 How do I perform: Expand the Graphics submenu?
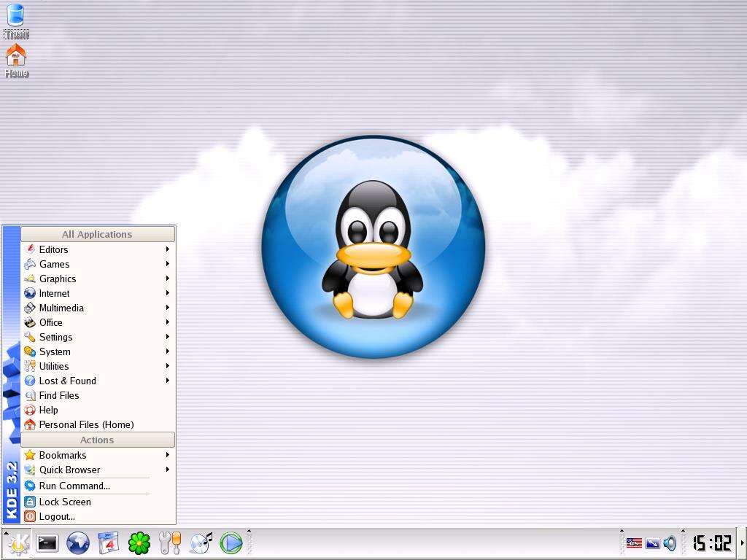point(98,279)
